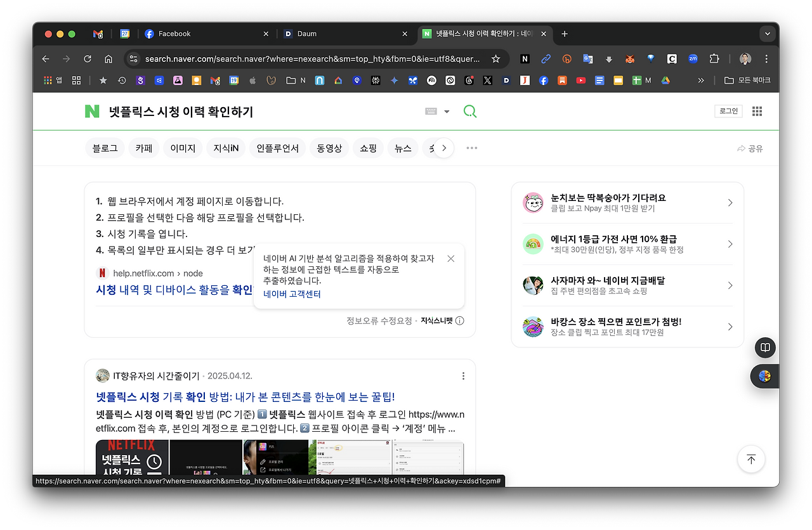
Task: Switch to the 인플루언서 search tab
Action: coord(277,148)
